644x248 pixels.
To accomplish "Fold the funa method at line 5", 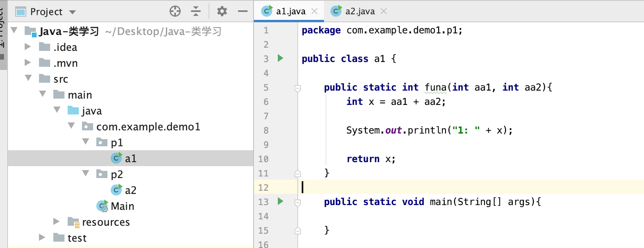I will pyautogui.click(x=297, y=88).
